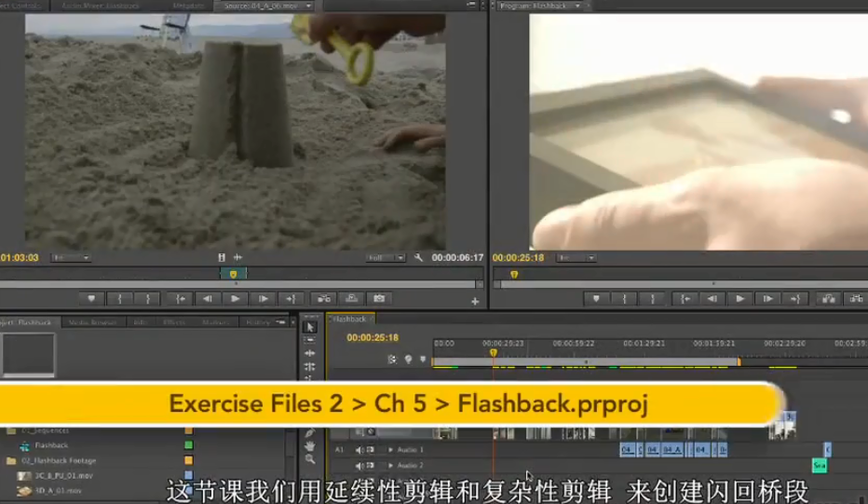
Task: Select the Zoom magnifier tool
Action: 310,459
